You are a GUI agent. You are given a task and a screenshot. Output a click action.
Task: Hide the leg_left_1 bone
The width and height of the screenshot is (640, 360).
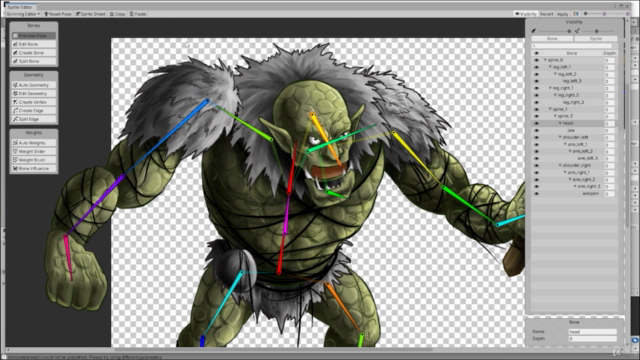[536, 67]
